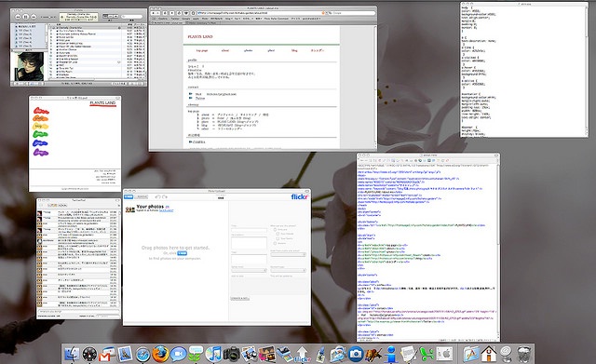
Task: Click the Safari address bar
Action: pyautogui.click(x=261, y=13)
